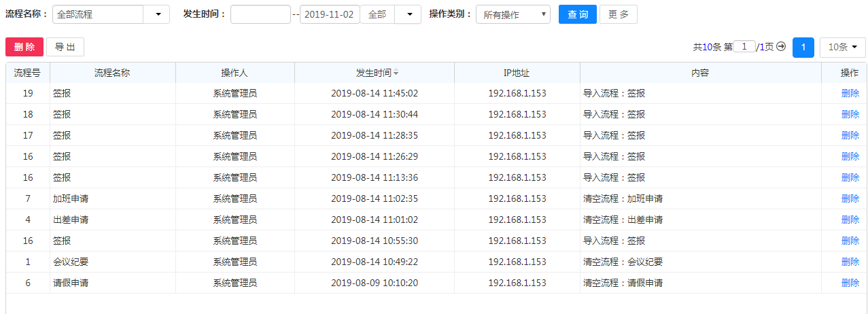Click 删除 link for 请假申请 row
Image resolution: width=868 pixels, height=314 pixels.
(850, 283)
